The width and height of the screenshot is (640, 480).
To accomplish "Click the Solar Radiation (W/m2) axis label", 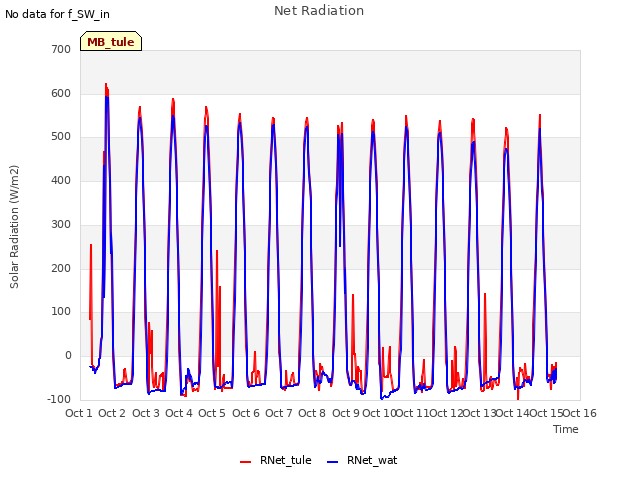I will (x=14, y=227).
